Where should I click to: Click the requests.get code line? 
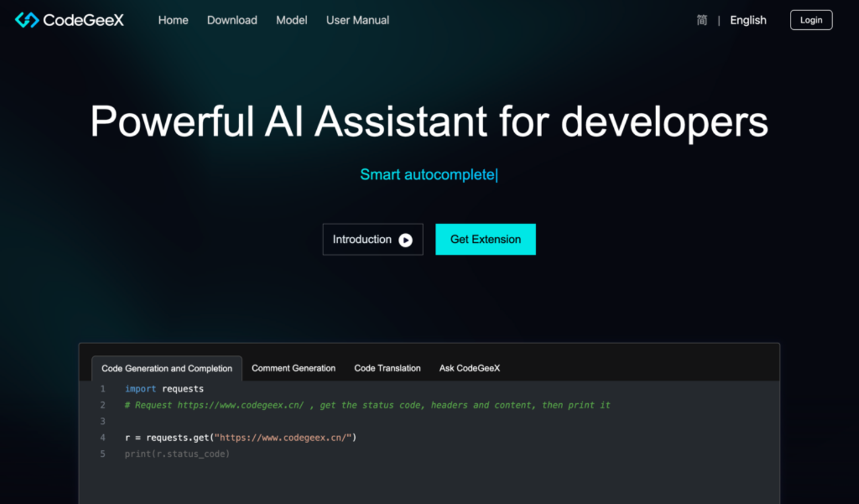click(x=240, y=438)
